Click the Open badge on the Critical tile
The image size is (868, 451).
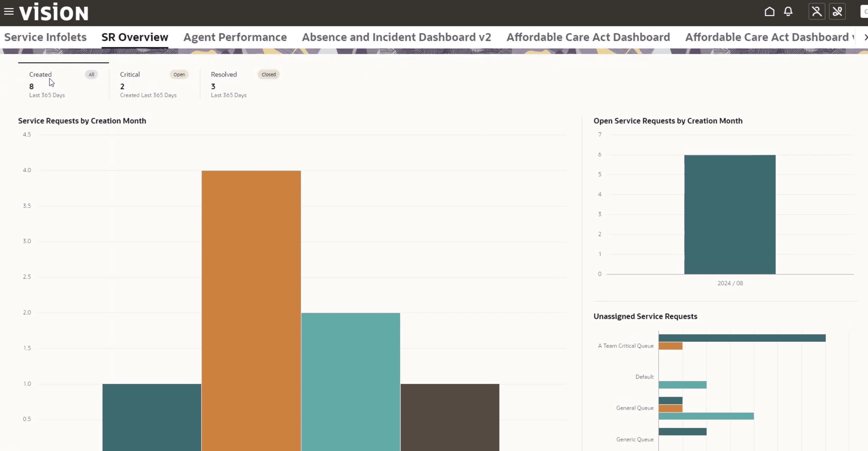pos(179,74)
